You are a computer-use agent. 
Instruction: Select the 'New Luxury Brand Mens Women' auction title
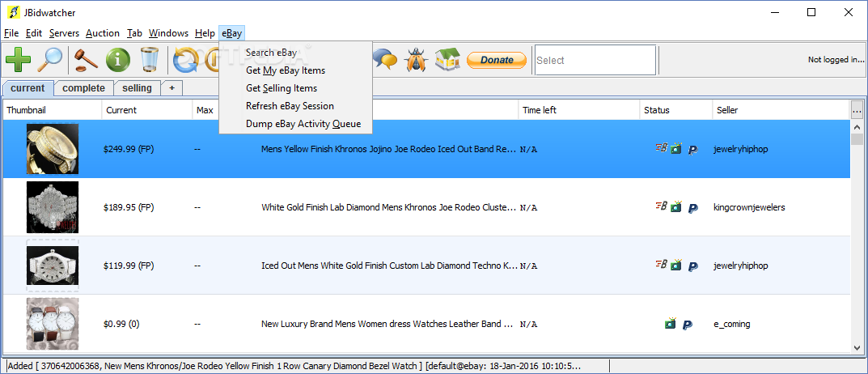coord(387,324)
